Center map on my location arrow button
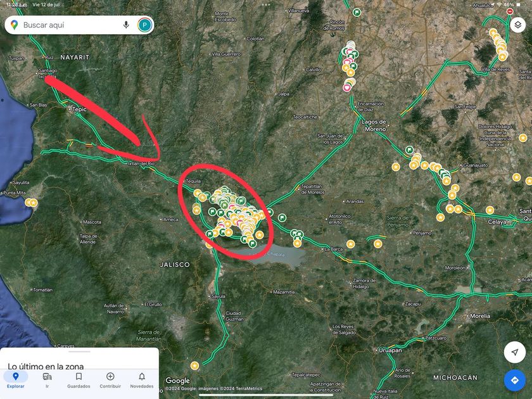 pos(515,352)
